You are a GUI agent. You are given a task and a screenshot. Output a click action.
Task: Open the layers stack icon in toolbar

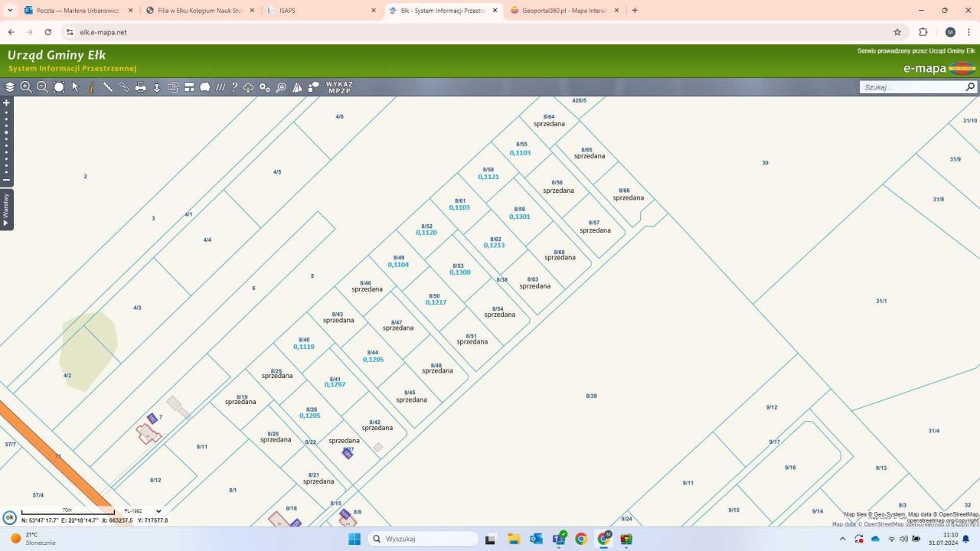(x=10, y=87)
